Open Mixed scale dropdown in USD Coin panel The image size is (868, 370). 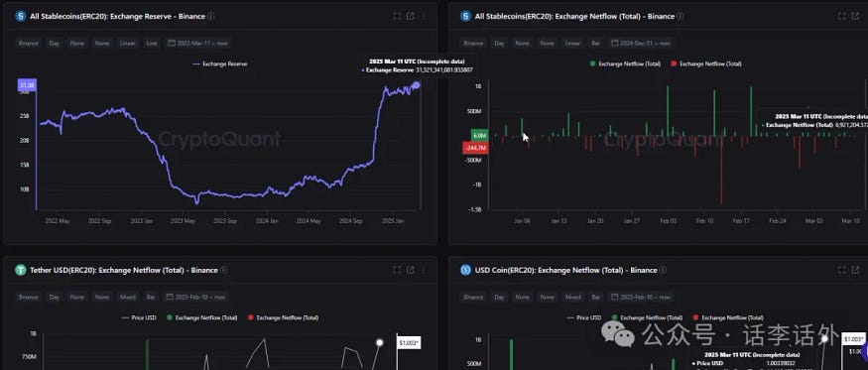click(x=572, y=297)
